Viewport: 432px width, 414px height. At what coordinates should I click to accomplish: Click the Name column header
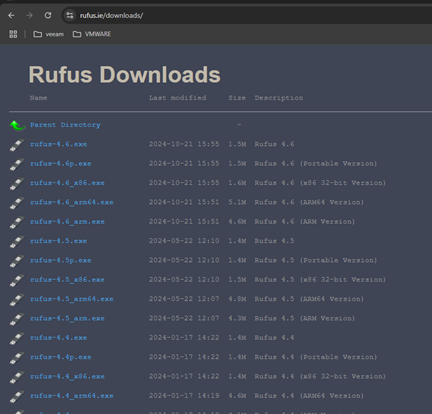point(38,98)
